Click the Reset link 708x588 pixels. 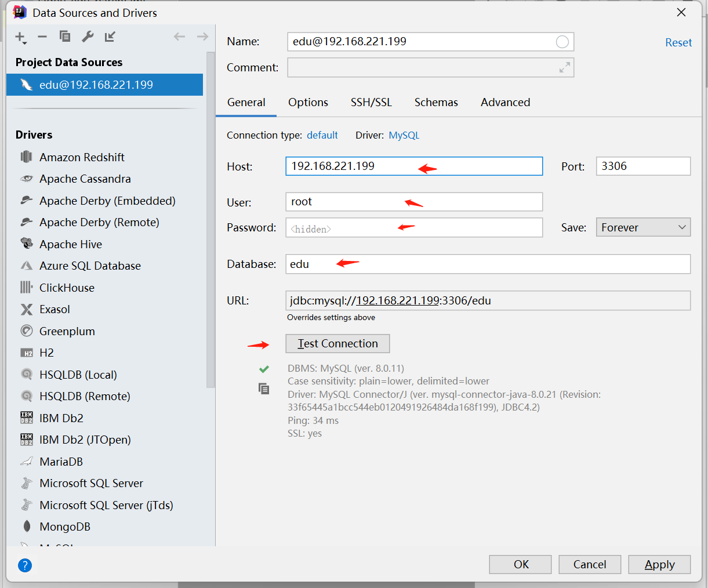(678, 42)
